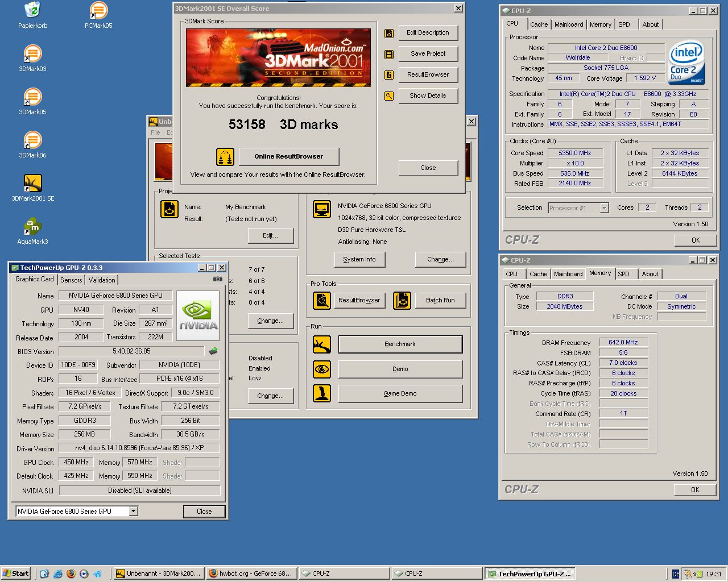Click the Core Speed value 5350.0 MHz

click(x=575, y=153)
